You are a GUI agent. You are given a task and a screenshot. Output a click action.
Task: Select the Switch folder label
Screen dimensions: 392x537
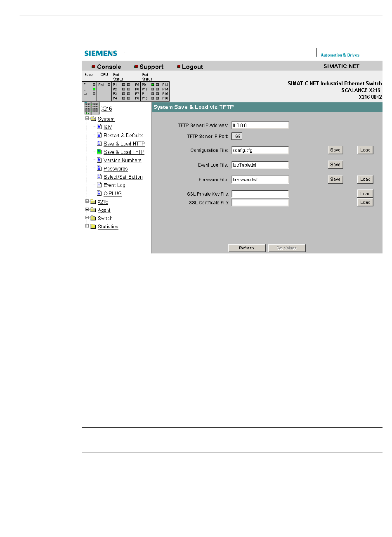(105, 218)
